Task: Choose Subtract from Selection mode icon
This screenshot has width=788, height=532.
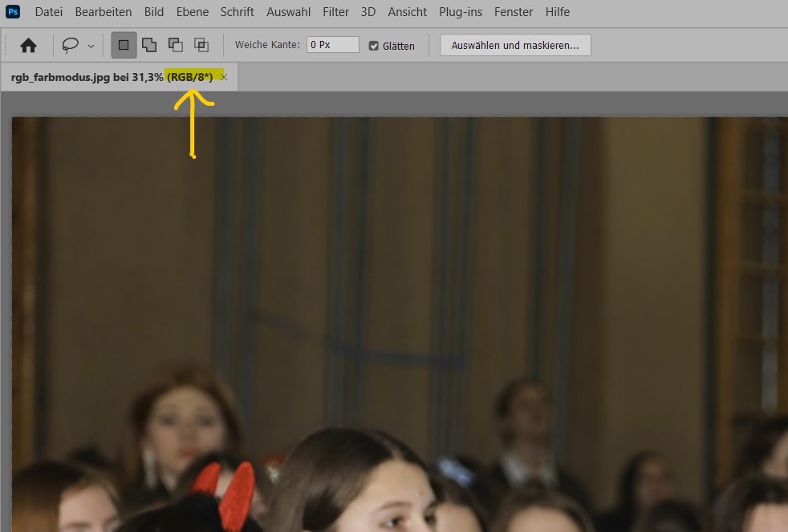Action: (x=176, y=45)
